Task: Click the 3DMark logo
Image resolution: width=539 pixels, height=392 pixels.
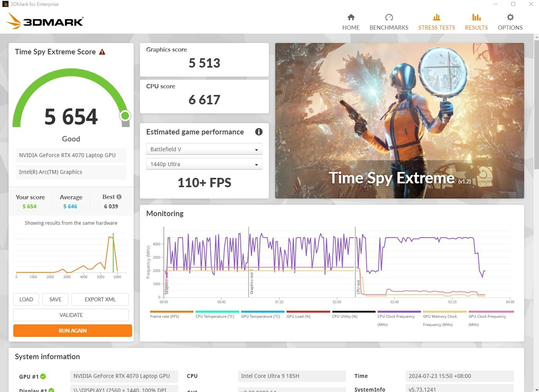Action: (x=45, y=21)
